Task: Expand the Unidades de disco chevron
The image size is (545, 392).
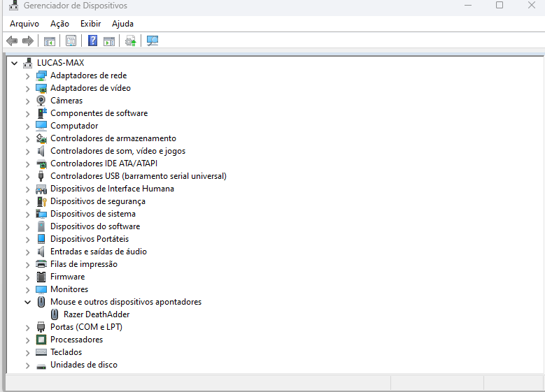Action: [27, 365]
